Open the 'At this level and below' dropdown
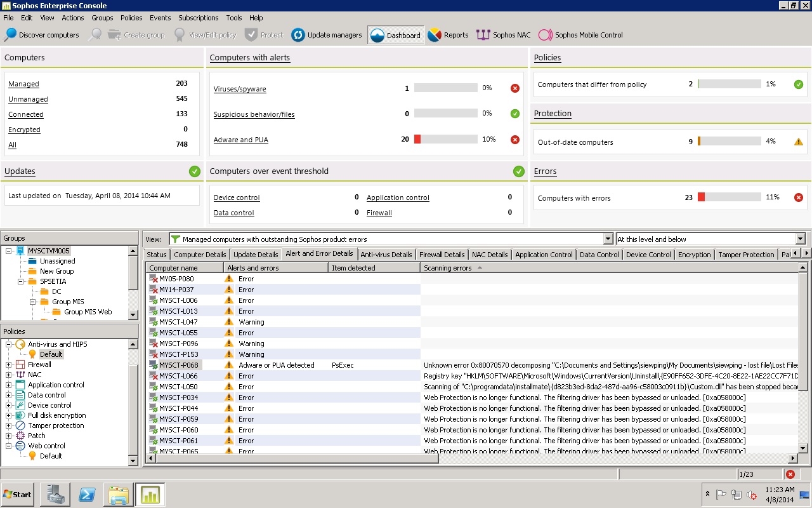 click(x=800, y=239)
